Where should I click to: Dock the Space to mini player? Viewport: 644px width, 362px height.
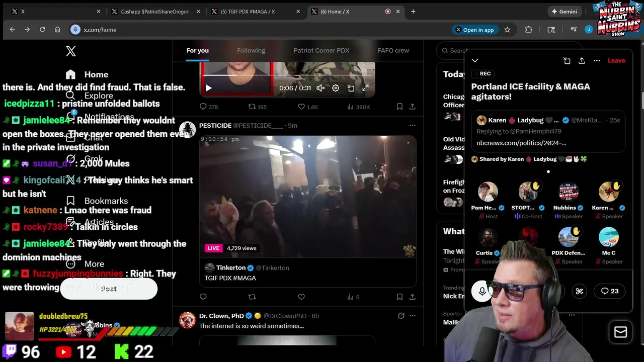567,60
